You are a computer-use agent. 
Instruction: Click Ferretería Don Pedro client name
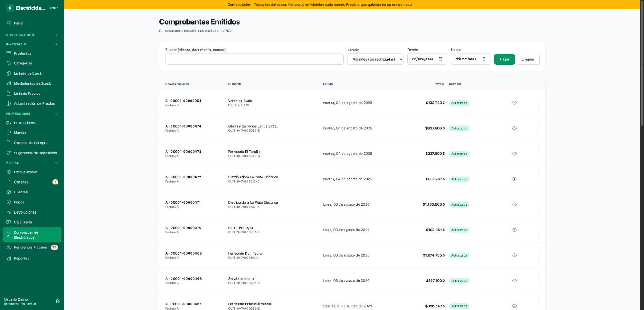(245, 253)
